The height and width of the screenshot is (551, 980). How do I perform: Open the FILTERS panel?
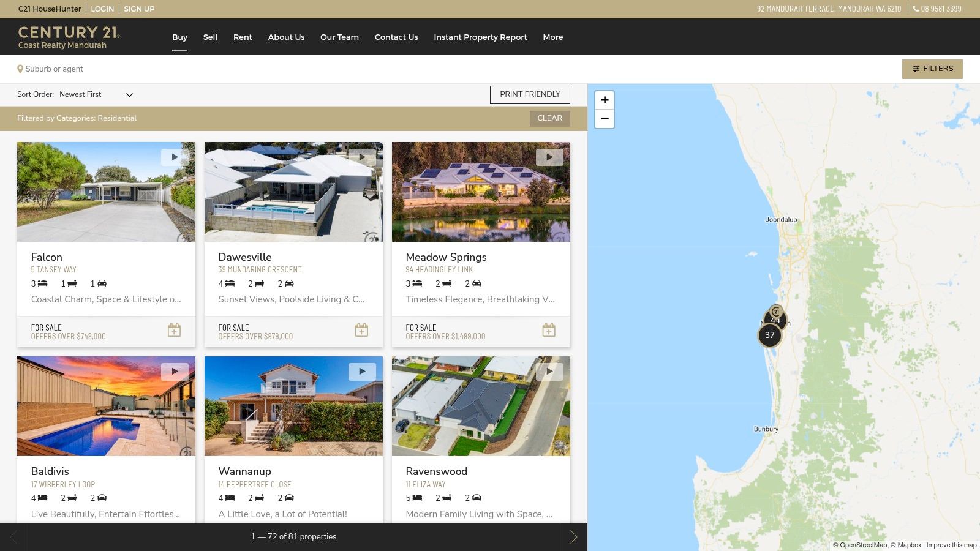point(932,69)
